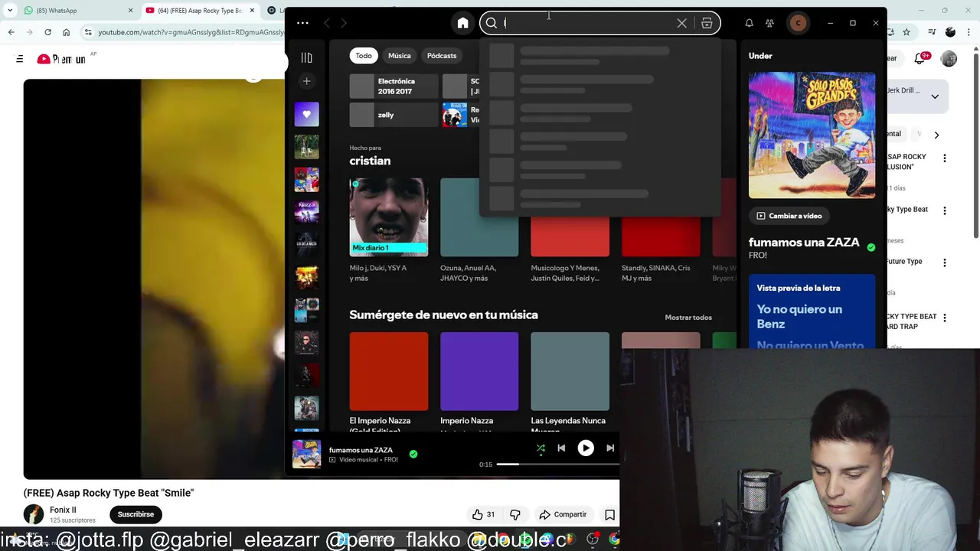Viewport: 980px width, 551px height.
Task: Open Mix diario 1 cover
Action: pyautogui.click(x=389, y=217)
